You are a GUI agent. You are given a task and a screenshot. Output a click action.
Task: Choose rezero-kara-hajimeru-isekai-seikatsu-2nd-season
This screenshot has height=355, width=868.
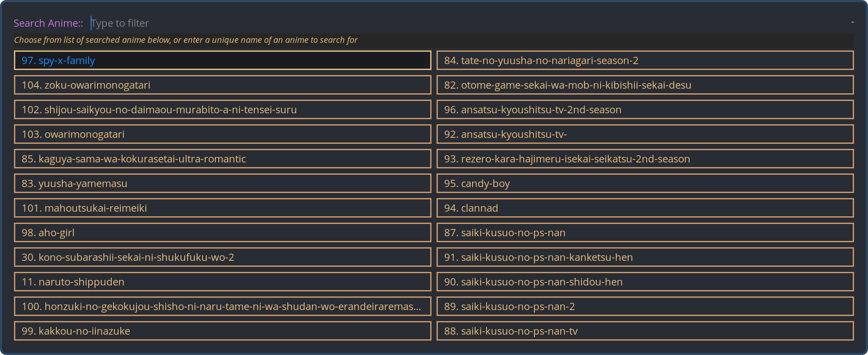pos(645,159)
